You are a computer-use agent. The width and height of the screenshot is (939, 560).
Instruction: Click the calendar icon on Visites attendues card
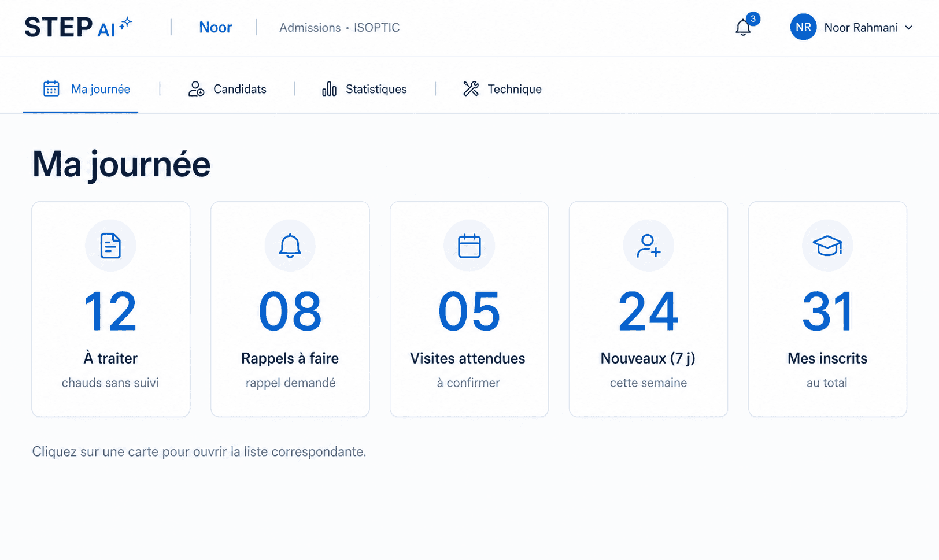pyautogui.click(x=469, y=246)
